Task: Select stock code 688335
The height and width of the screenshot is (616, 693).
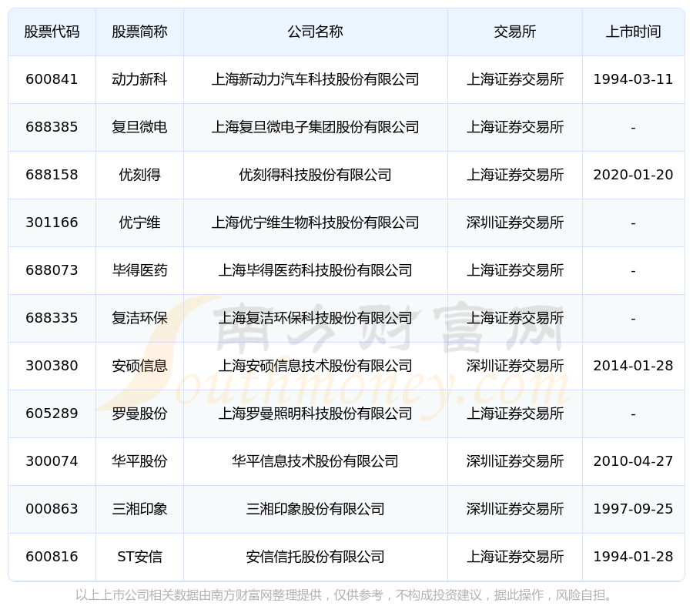Action: (52, 318)
